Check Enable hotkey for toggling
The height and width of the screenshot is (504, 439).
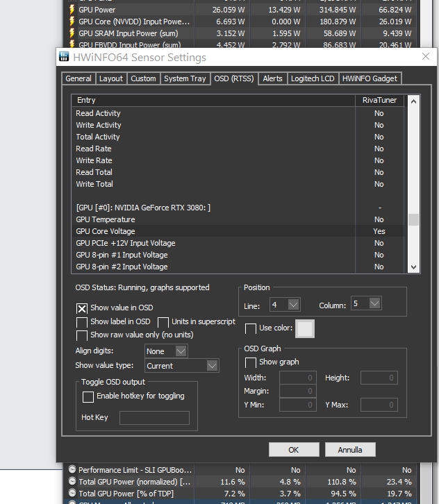click(88, 396)
